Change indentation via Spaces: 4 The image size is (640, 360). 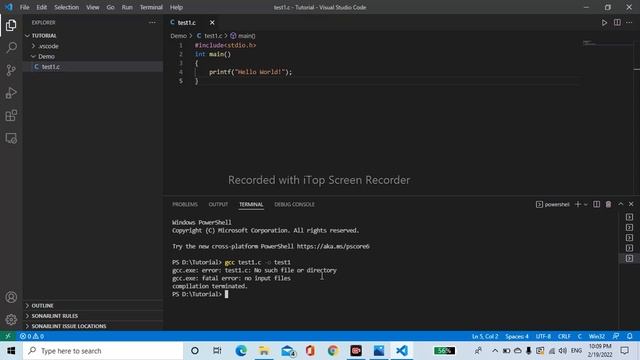coord(517,336)
